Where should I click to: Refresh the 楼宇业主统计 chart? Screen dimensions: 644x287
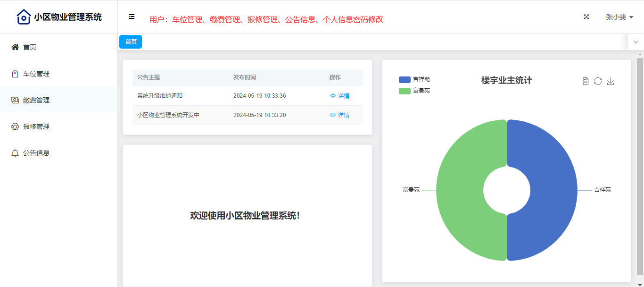tap(598, 81)
